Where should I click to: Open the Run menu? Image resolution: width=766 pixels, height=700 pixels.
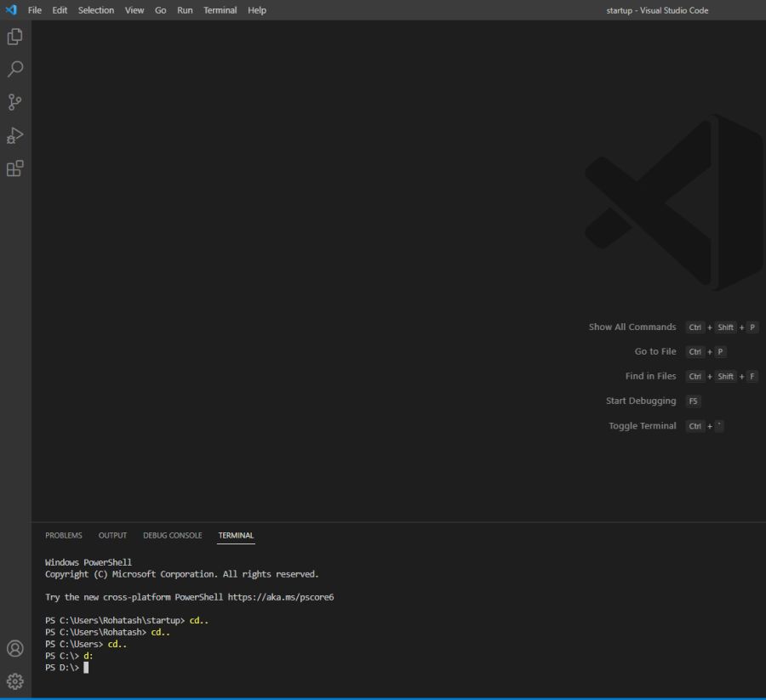185,10
